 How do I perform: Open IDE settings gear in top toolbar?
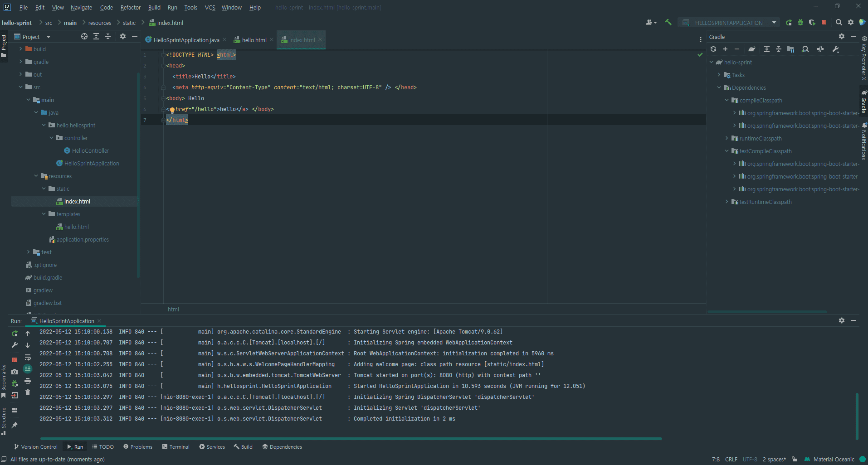[851, 22]
